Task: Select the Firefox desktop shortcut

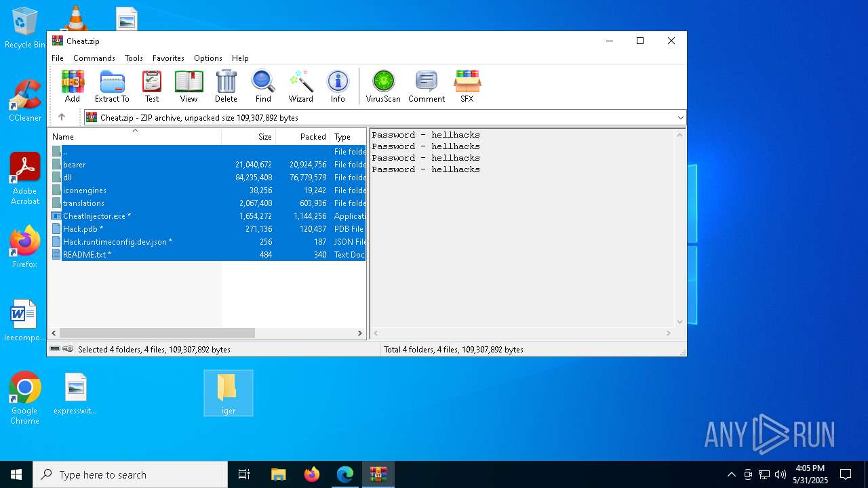Action: pos(25,247)
